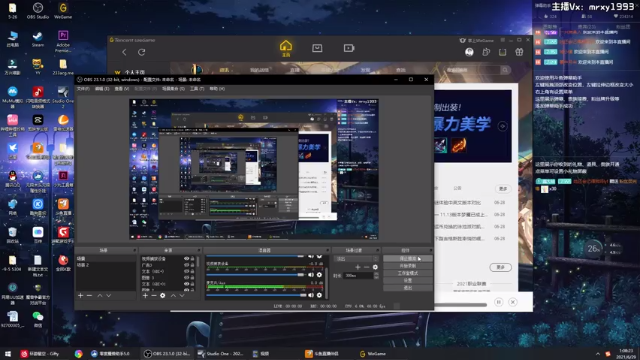Show hidden system tray icons
The image size is (640, 360).
(598, 354)
